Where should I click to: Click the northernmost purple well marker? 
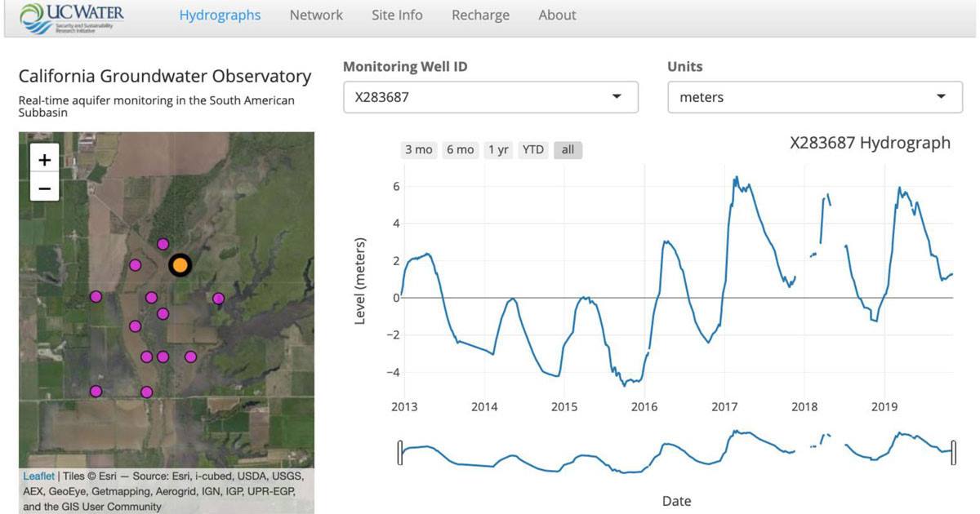coord(163,244)
